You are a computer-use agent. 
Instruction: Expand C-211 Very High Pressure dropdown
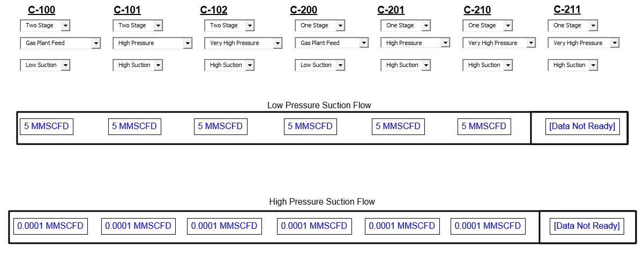pos(583,43)
